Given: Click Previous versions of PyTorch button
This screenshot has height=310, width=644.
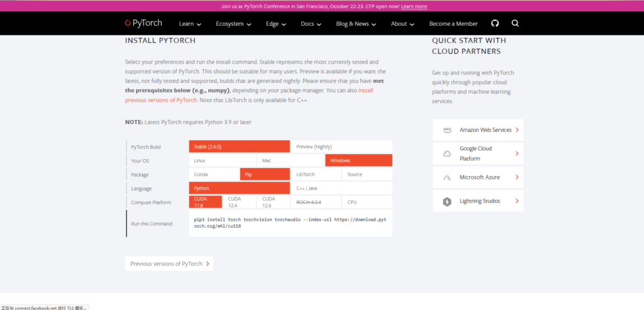Looking at the screenshot, I should pos(169,263).
